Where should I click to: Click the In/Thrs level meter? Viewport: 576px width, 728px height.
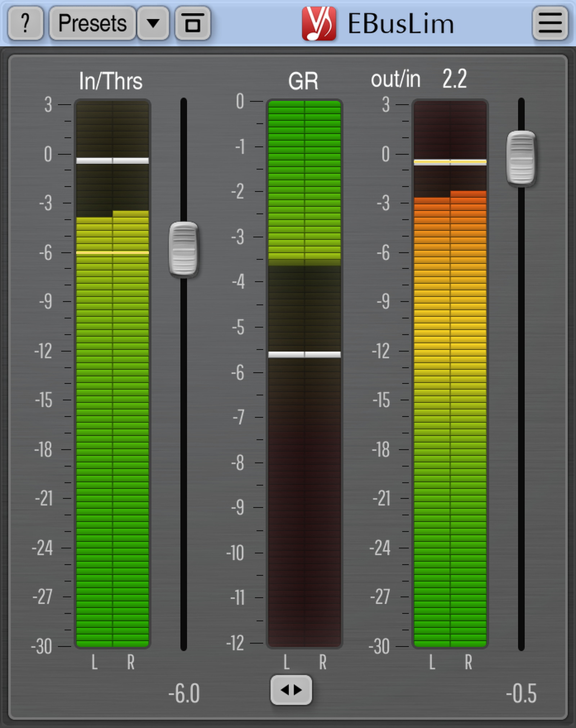pos(112,374)
